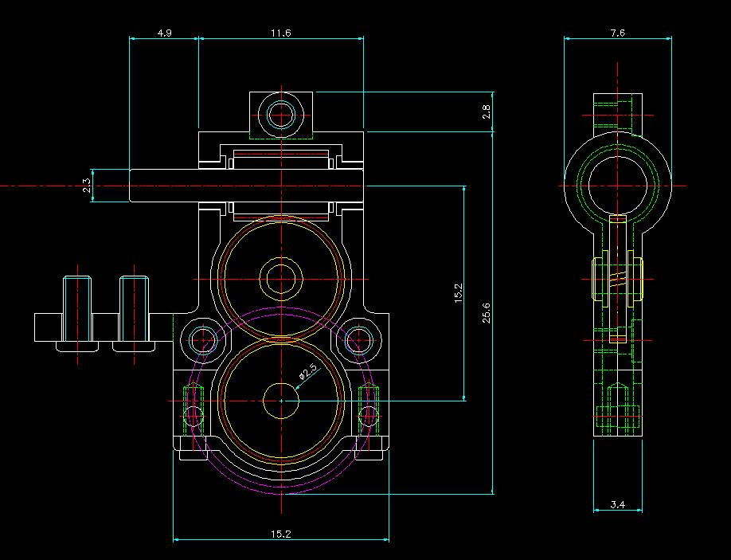
Task: Select the yellow worm spring in side view
Action: 618,277
